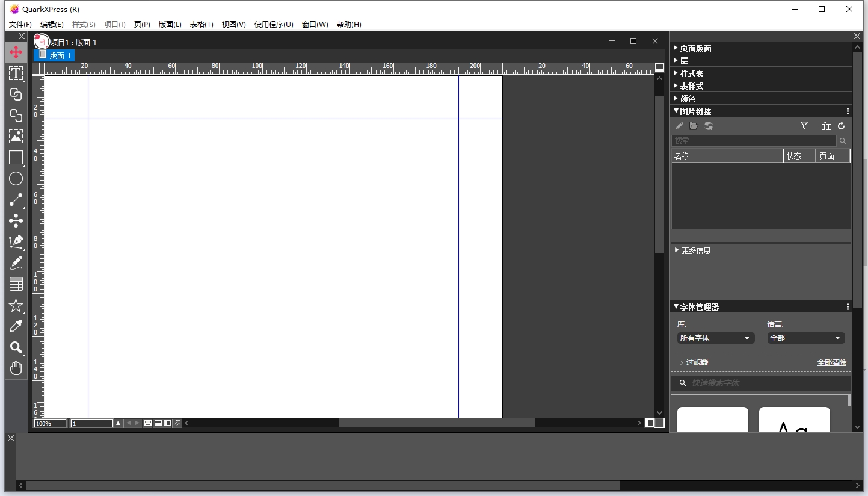Image resolution: width=868 pixels, height=496 pixels.
Task: Open the 库 所有字体 dropdown
Action: click(x=716, y=338)
